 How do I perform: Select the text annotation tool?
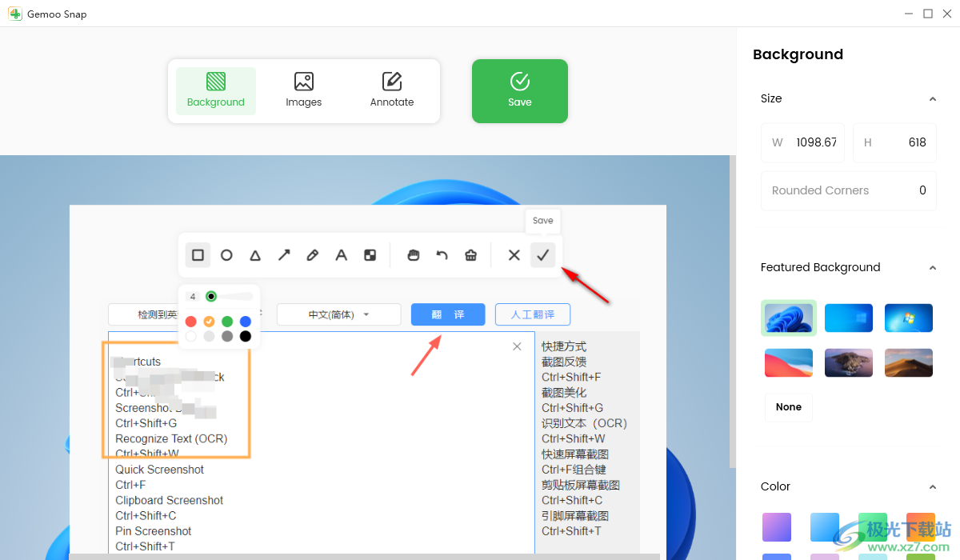pos(341,255)
